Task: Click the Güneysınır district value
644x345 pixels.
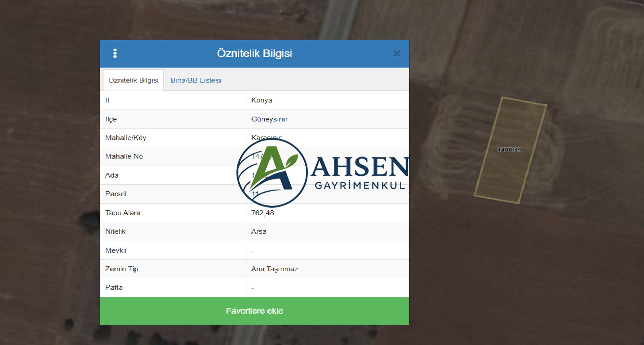Action: pos(269,119)
